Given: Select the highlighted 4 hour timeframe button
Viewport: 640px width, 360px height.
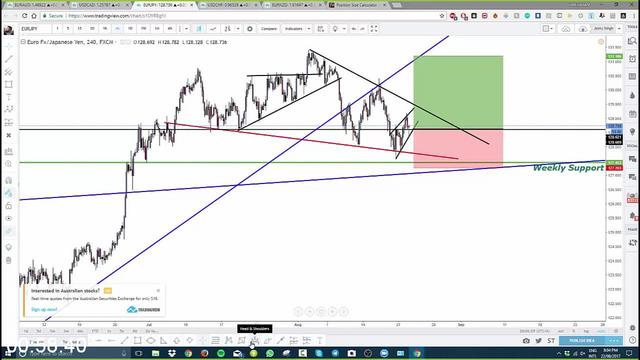Looking at the screenshot, I should 118,29.
